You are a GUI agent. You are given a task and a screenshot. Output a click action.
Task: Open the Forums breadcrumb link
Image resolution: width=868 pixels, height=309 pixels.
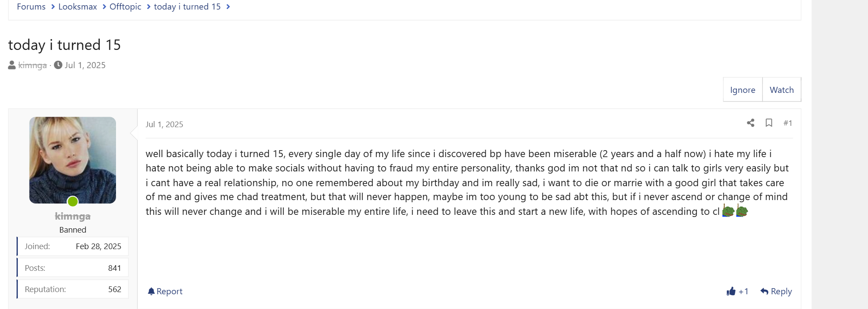coord(31,7)
